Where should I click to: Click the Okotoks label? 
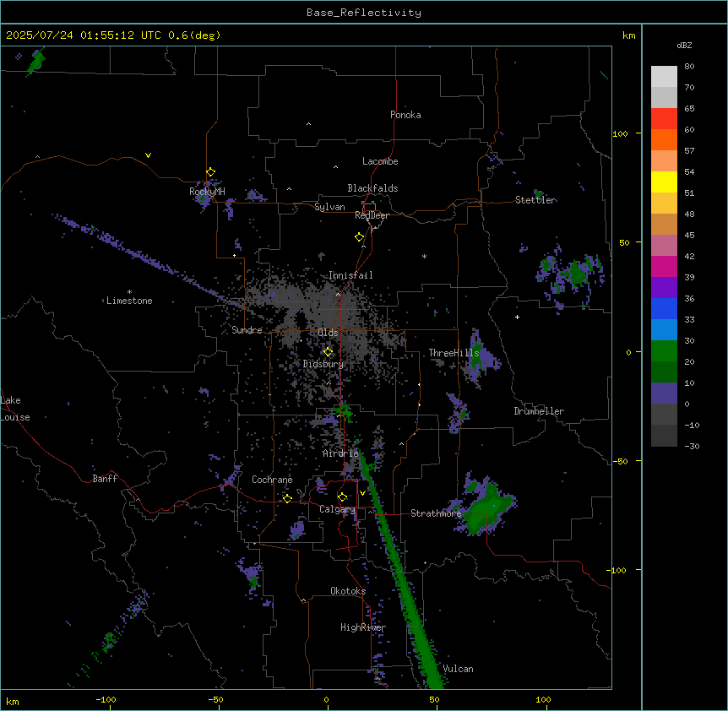point(348,591)
